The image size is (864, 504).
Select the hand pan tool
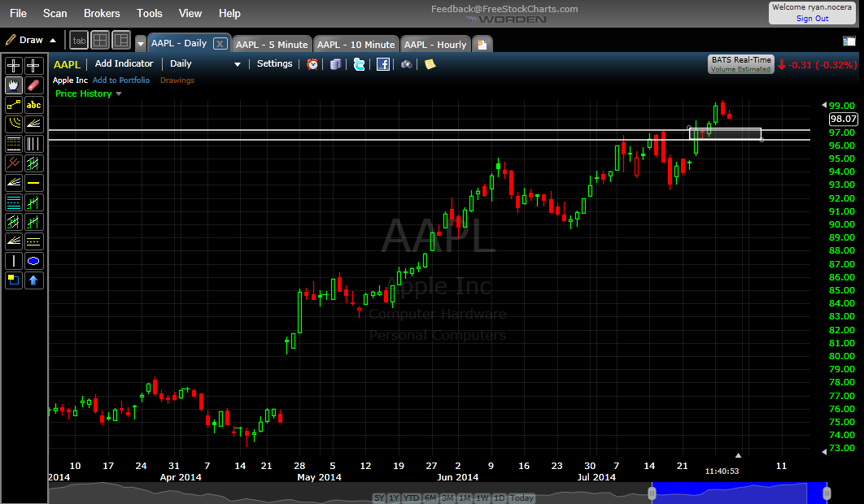click(14, 85)
